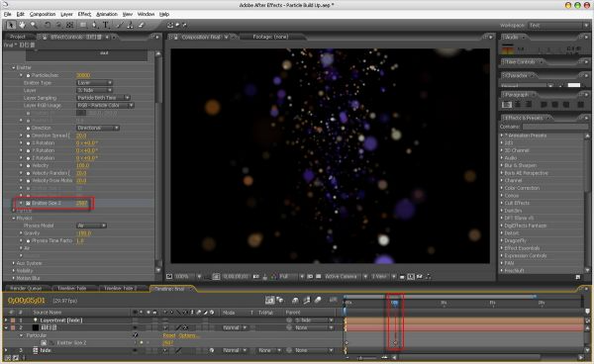The image size is (594, 364).
Task: Expand the Blur & Sharpen effects category
Action: point(502,165)
